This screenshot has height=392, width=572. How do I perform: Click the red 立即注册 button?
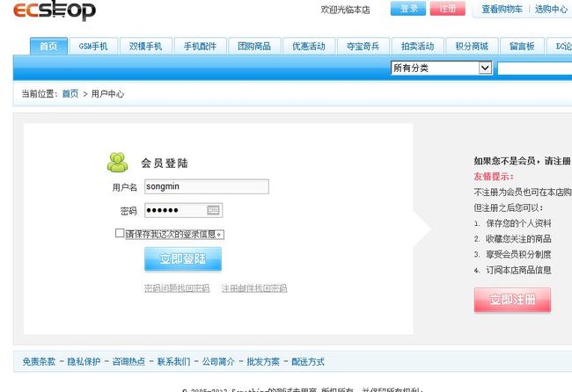pos(512,300)
